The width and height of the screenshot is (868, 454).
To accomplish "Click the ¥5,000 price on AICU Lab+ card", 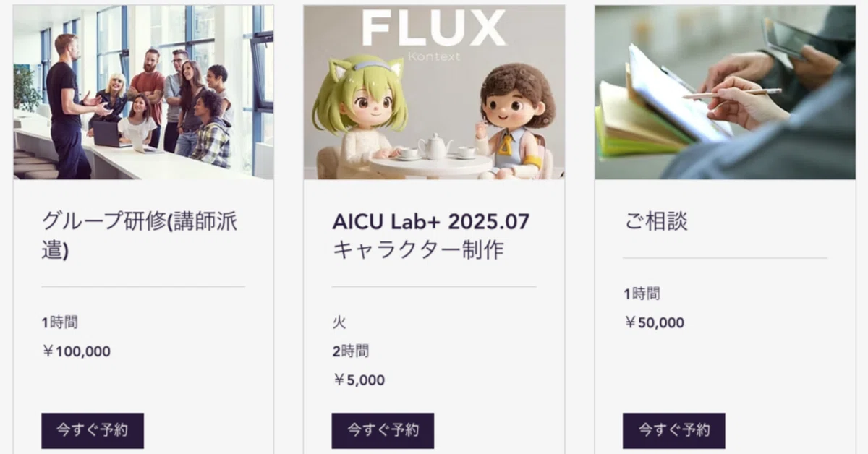I will coord(359,380).
